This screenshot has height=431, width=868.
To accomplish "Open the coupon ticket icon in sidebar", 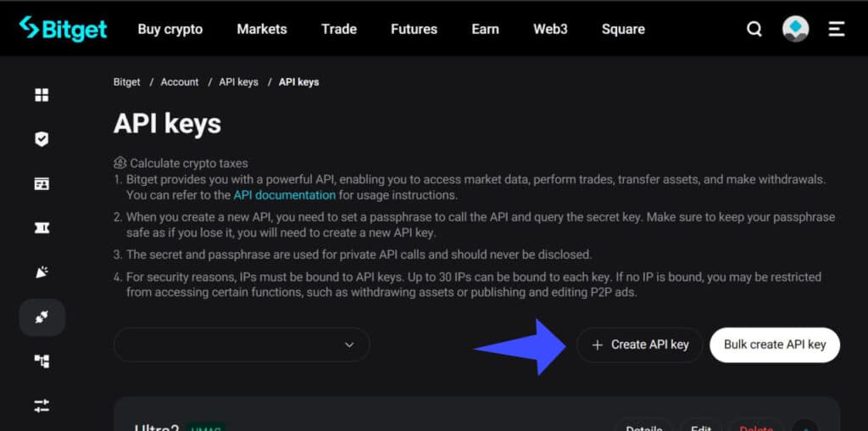I will [x=42, y=227].
